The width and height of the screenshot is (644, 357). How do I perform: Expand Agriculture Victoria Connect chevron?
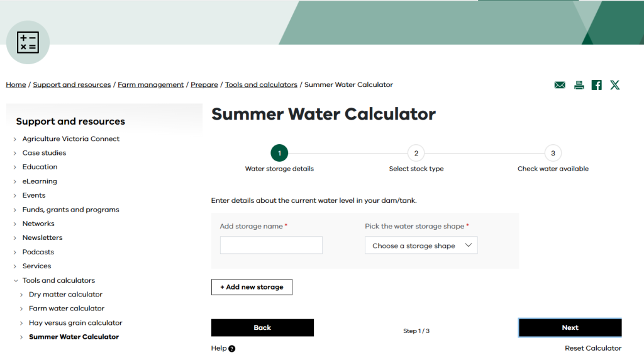pyautogui.click(x=15, y=139)
